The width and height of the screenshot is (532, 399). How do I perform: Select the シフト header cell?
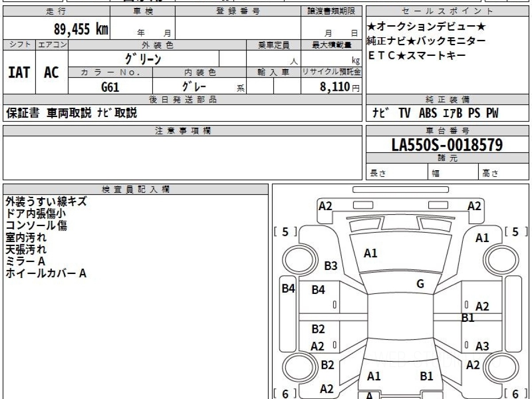[20, 45]
